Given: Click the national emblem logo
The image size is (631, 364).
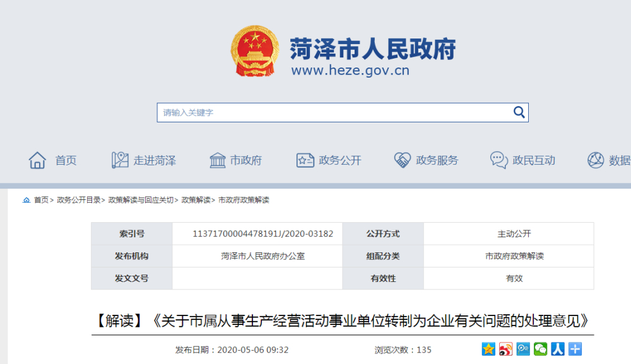Looking at the screenshot, I should tap(254, 52).
